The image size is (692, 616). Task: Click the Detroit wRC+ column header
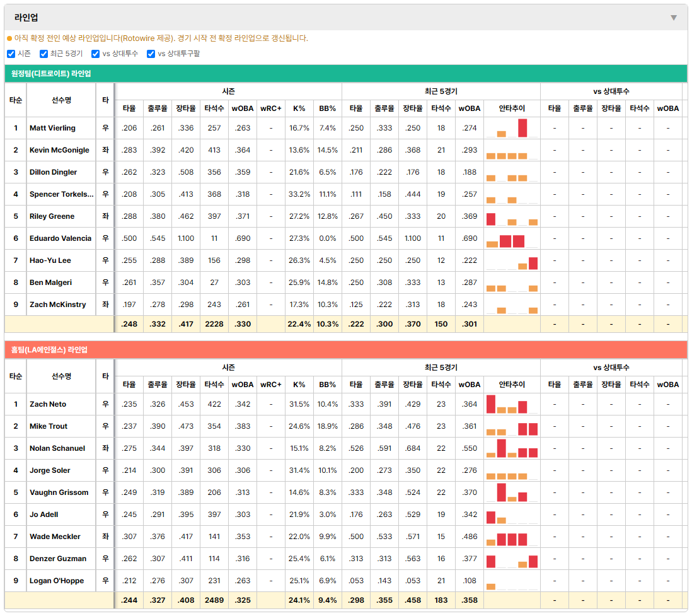coord(271,108)
